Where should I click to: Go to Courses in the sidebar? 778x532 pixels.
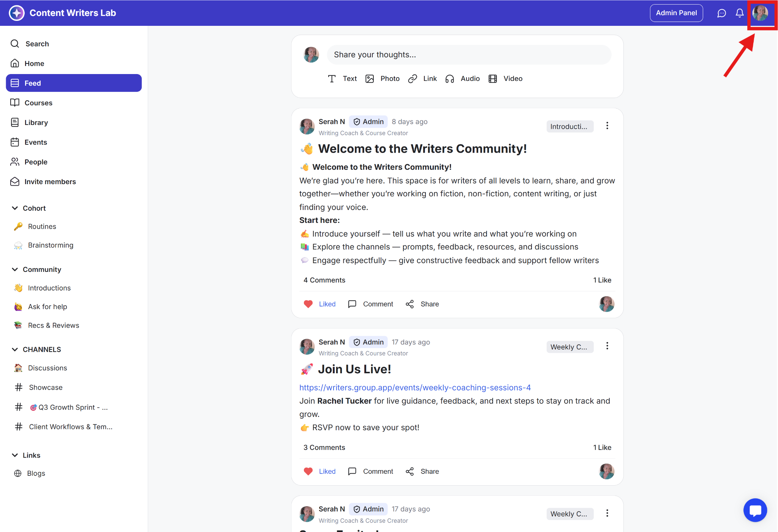[38, 103]
